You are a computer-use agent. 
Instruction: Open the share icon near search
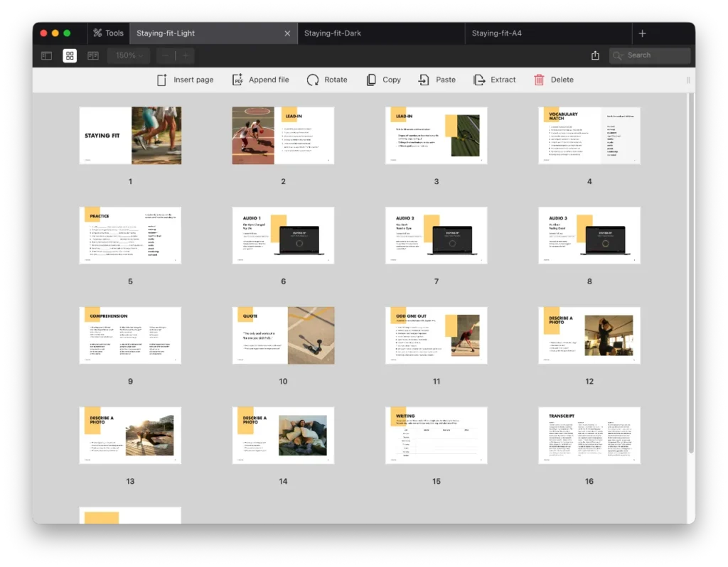[595, 55]
